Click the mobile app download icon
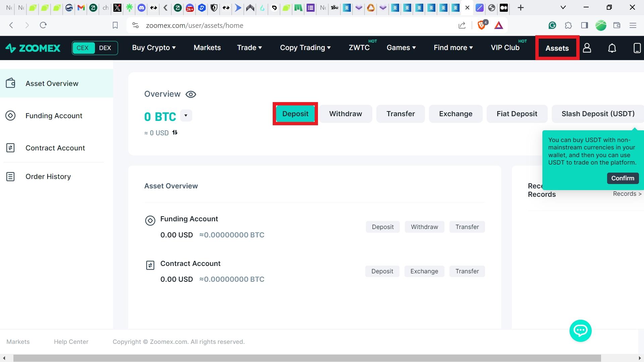644x362 pixels. pyautogui.click(x=637, y=48)
